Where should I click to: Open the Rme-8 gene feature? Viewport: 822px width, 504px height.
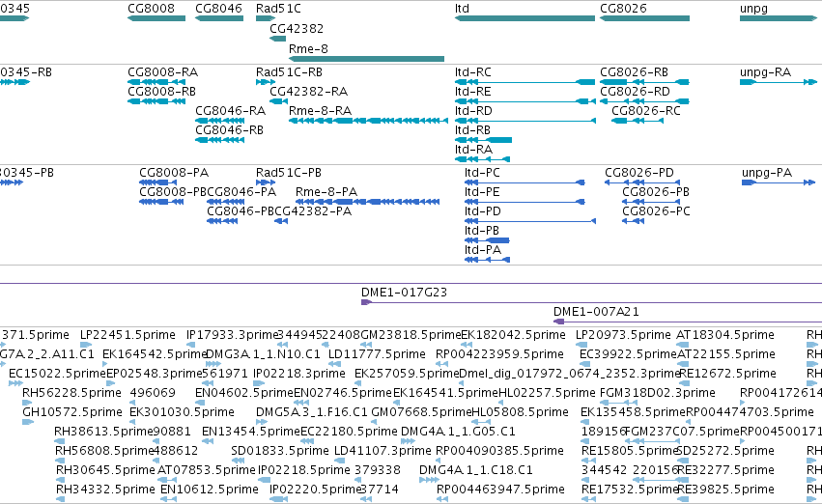pyautogui.click(x=366, y=59)
